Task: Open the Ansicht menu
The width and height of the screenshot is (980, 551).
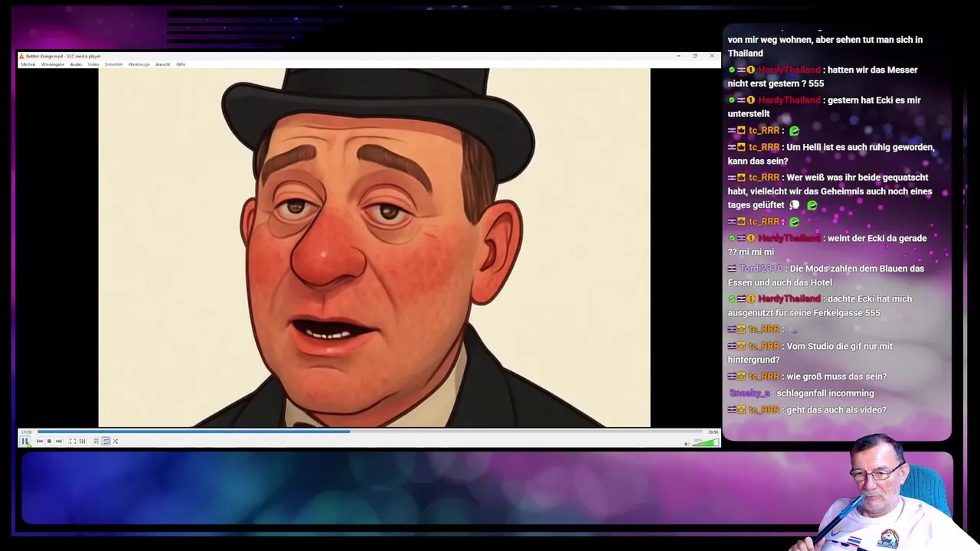Action: point(163,64)
